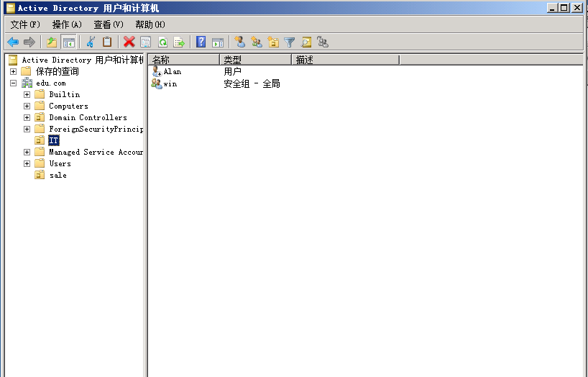Collapse the edu.com domain node
588x377 pixels.
point(14,83)
